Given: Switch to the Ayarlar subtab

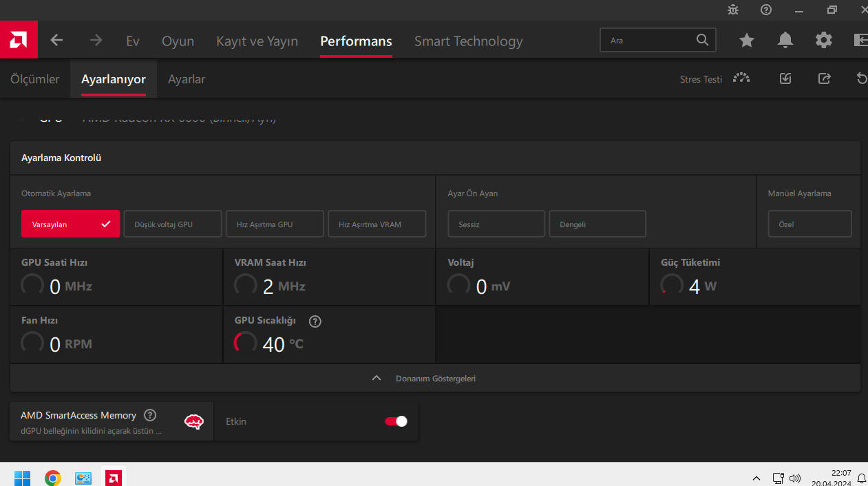Looking at the screenshot, I should (x=187, y=78).
